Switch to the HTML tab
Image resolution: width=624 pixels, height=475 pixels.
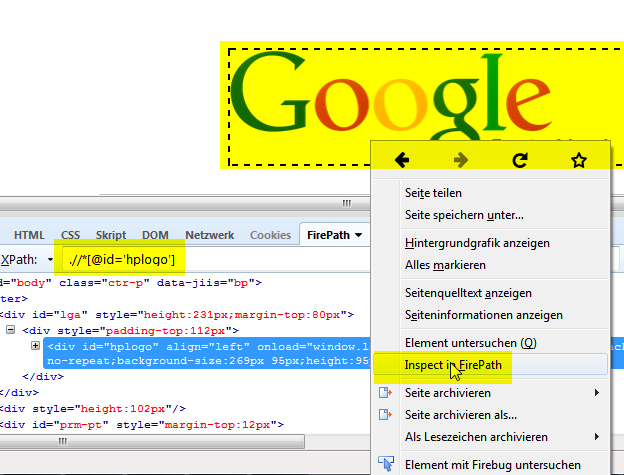pos(29,235)
